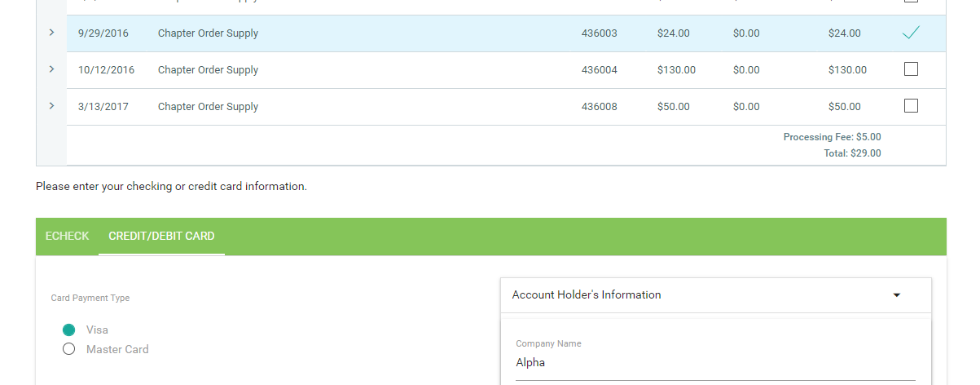This screenshot has width=980, height=385.
Task: Click the Master Card label text
Action: (x=117, y=349)
